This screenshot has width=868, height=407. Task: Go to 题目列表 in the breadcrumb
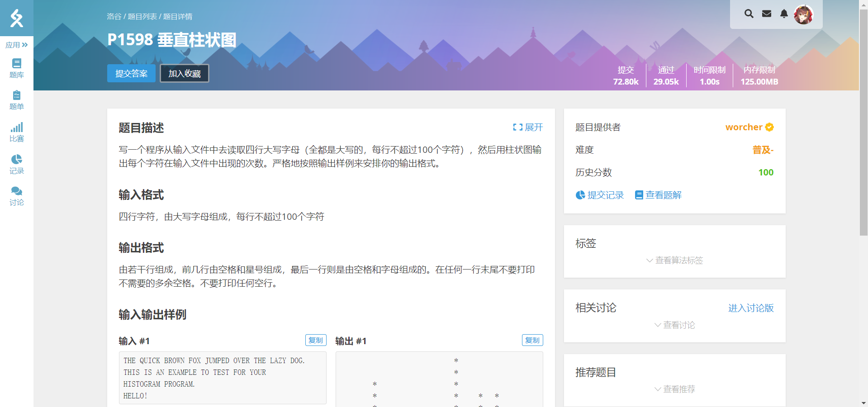coord(143,16)
